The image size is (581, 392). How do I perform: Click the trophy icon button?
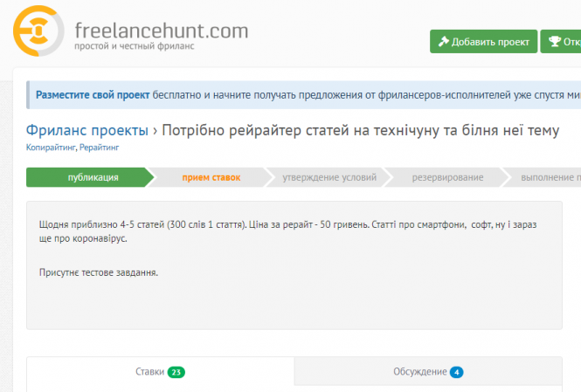coord(561,41)
